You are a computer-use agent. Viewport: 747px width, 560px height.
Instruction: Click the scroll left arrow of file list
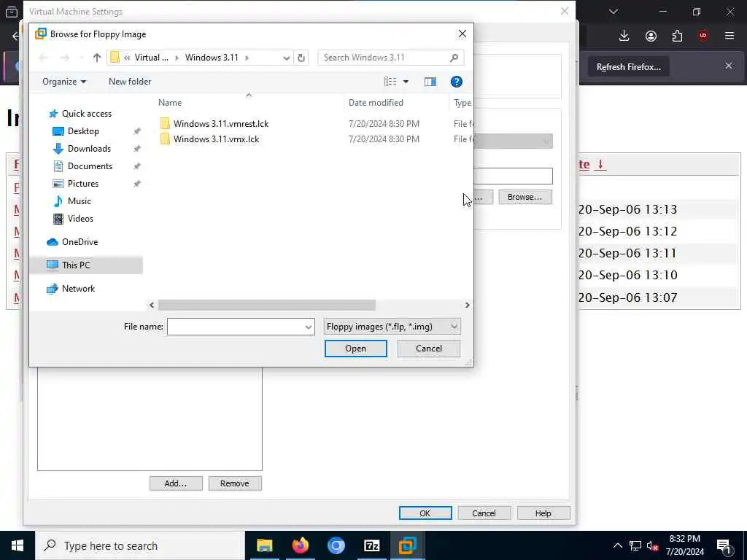click(x=152, y=305)
